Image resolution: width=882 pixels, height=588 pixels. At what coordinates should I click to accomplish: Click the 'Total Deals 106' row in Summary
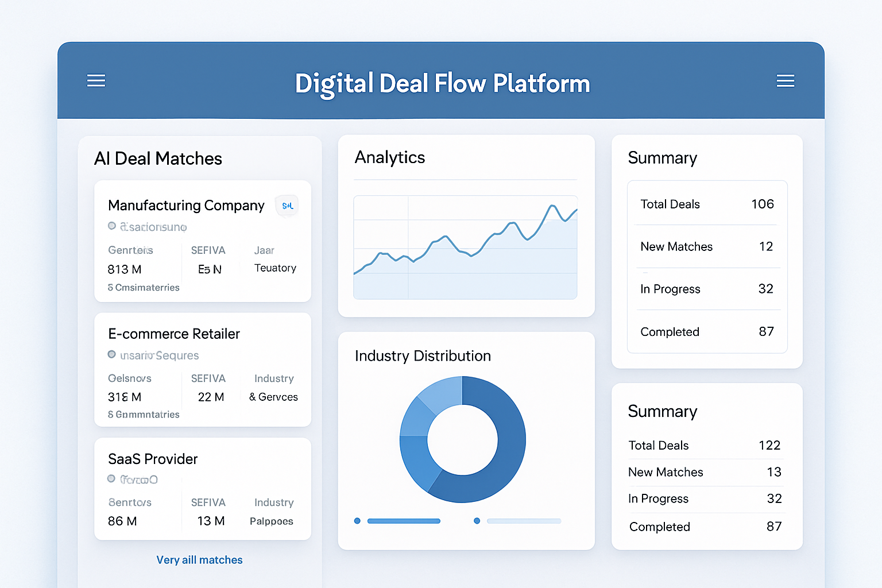coord(707,204)
